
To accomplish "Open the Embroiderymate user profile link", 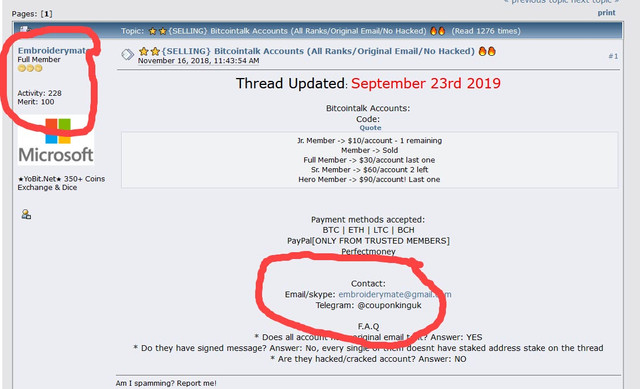I will pyautogui.click(x=53, y=51).
